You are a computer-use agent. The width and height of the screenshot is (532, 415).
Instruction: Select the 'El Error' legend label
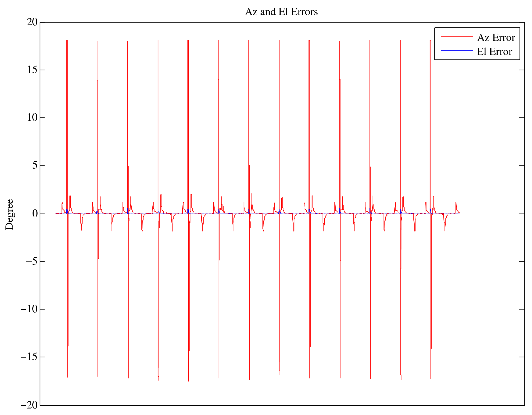494,52
